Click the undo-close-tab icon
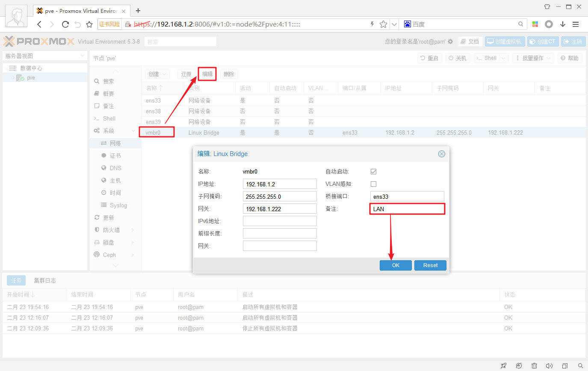The width and height of the screenshot is (588, 371). tap(77, 24)
